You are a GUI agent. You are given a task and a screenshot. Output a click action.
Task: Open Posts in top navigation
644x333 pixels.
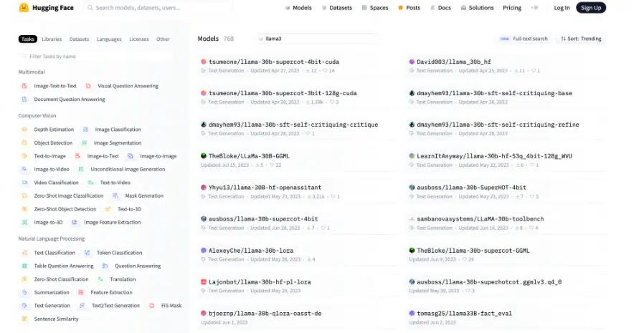[x=409, y=8]
